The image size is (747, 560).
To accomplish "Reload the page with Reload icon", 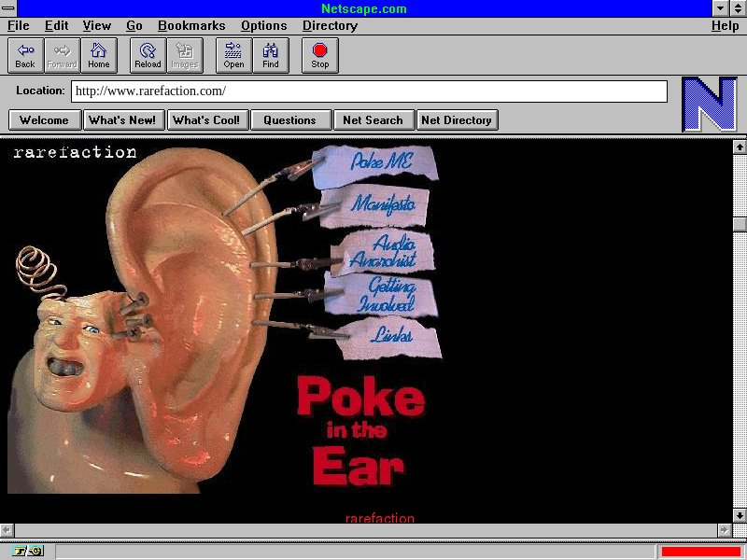I will click(148, 55).
